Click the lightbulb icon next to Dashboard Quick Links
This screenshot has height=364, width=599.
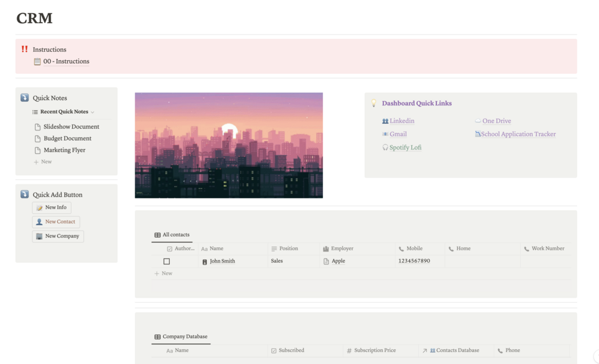click(x=374, y=103)
